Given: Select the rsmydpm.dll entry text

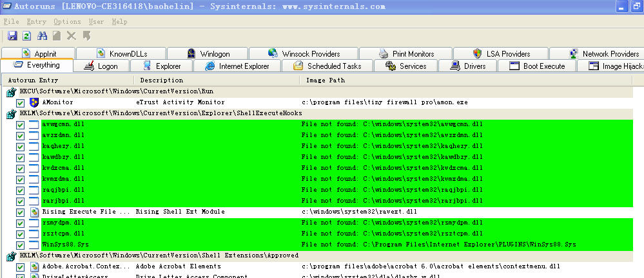Looking at the screenshot, I should click(x=63, y=223).
